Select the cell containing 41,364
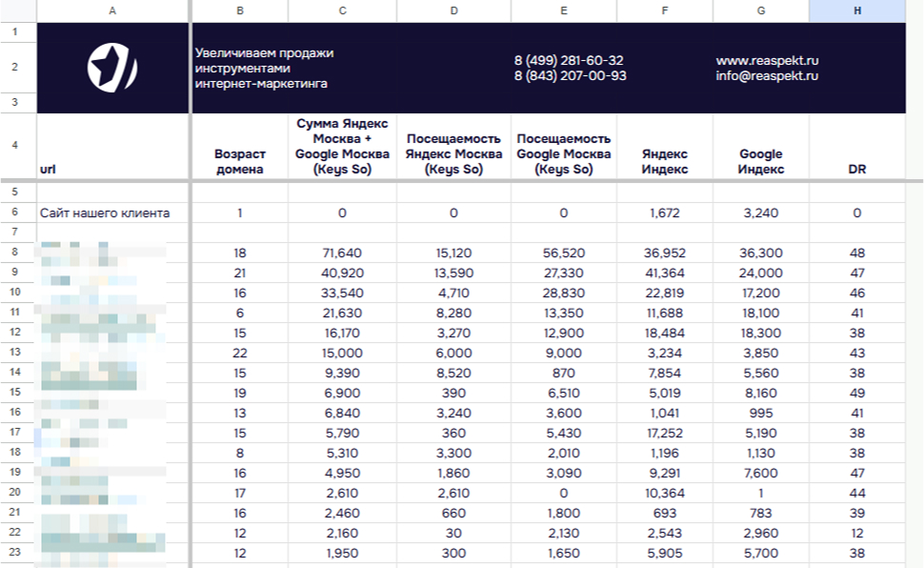Image resolution: width=924 pixels, height=568 pixels. (664, 274)
